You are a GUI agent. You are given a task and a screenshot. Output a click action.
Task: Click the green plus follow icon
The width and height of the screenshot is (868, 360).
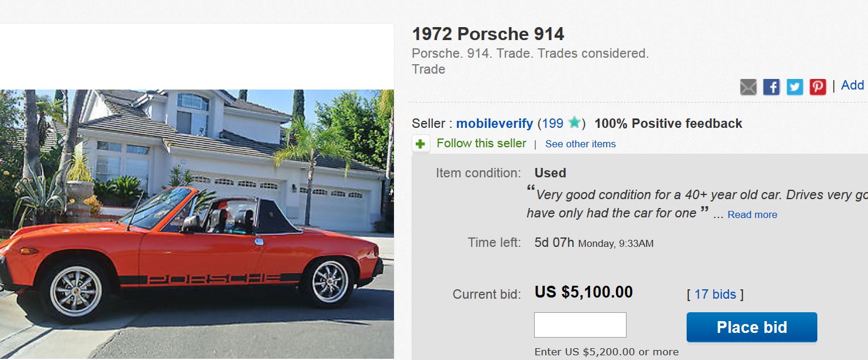tap(421, 144)
